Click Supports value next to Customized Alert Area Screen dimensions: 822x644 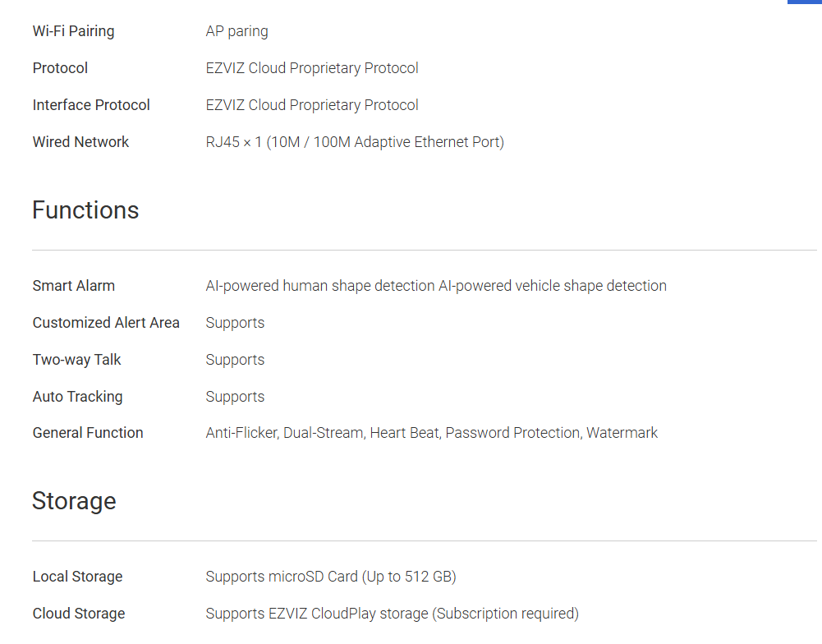[x=235, y=323]
